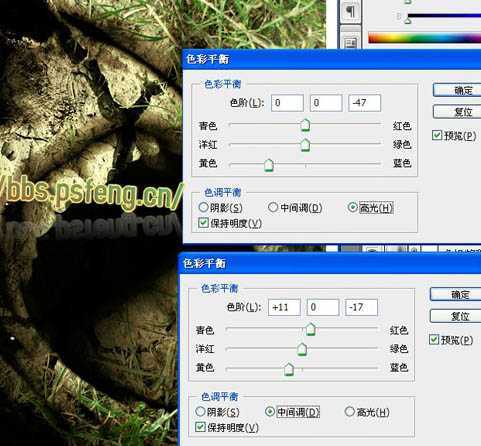This screenshot has height=446, width=481.
Task: Click the lower 色彩平衡 dialog title bar
Action: pyautogui.click(x=330, y=264)
